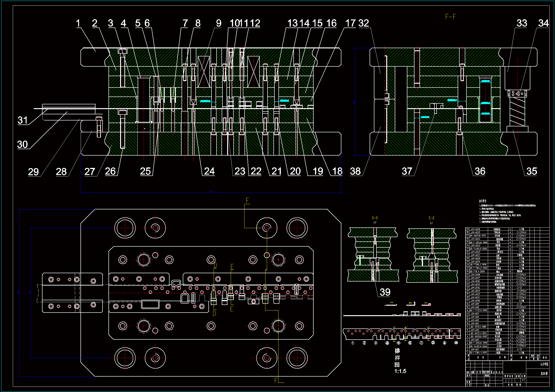
Task: Click the F-F section view title
Action: click(x=450, y=17)
